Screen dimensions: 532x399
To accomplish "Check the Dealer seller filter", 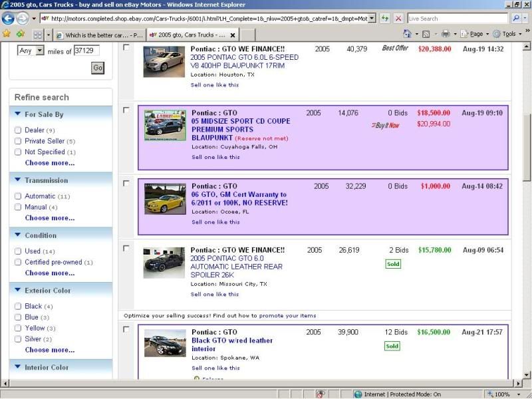I will [x=18, y=130].
